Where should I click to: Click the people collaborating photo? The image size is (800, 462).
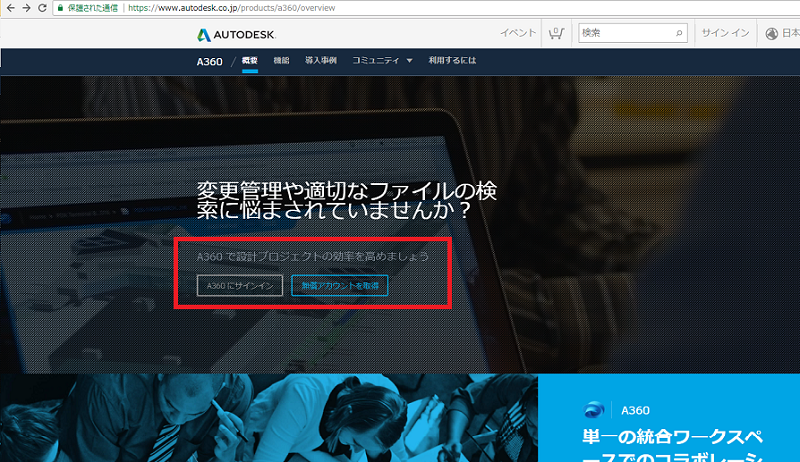[269, 418]
